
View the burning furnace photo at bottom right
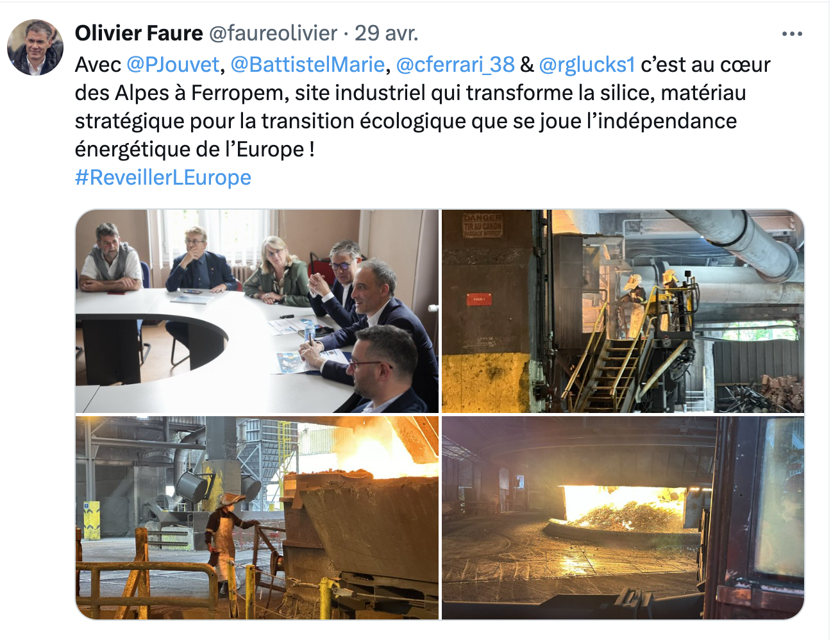[x=623, y=518]
